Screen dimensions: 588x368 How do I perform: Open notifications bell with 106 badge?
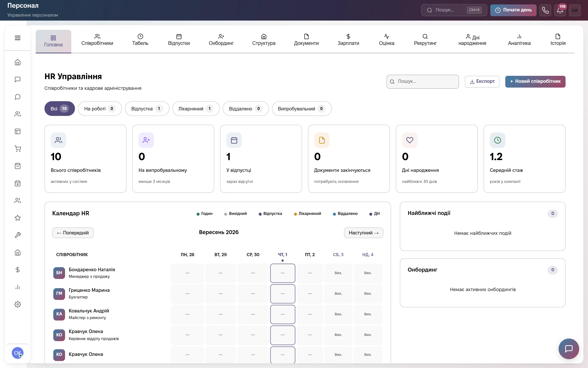pyautogui.click(x=560, y=10)
